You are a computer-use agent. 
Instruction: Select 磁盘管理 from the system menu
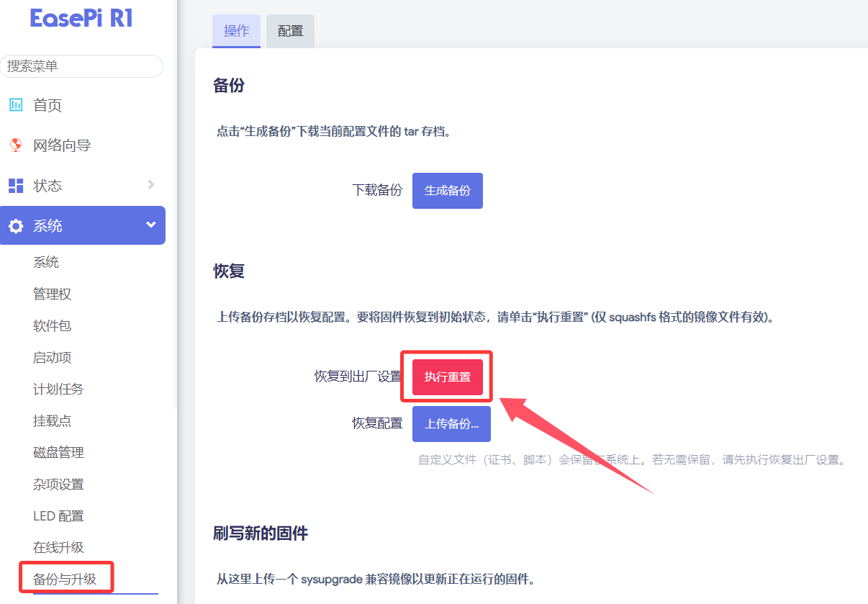pos(58,453)
